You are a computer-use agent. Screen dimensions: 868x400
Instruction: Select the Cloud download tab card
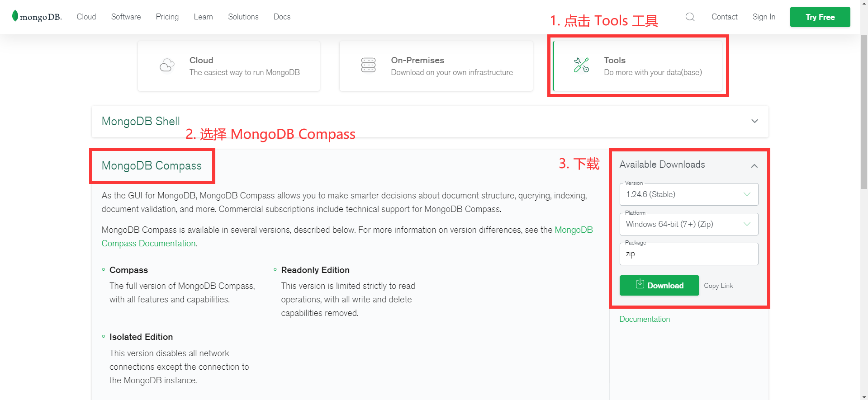pyautogui.click(x=229, y=66)
